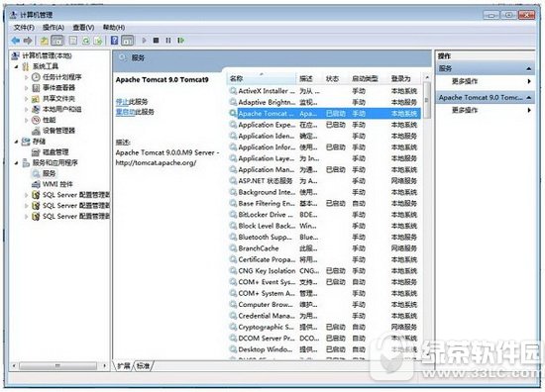This screenshot has height=392, width=545.
Task: Click the Up one level folder icon
Action: coord(45,41)
